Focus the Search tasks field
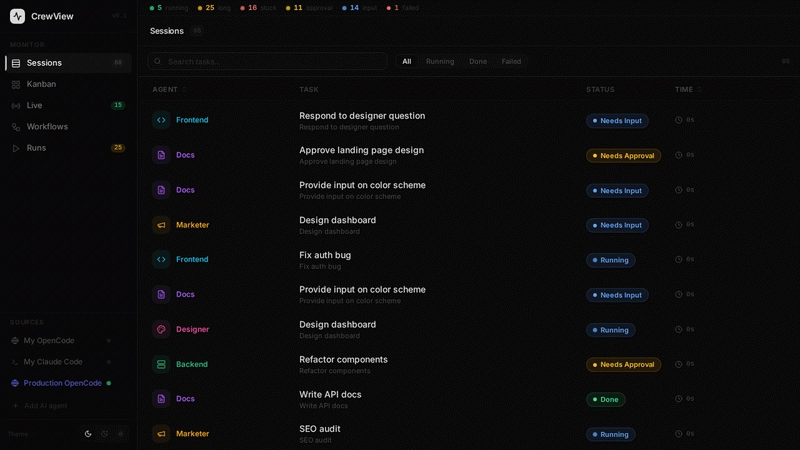 click(267, 61)
